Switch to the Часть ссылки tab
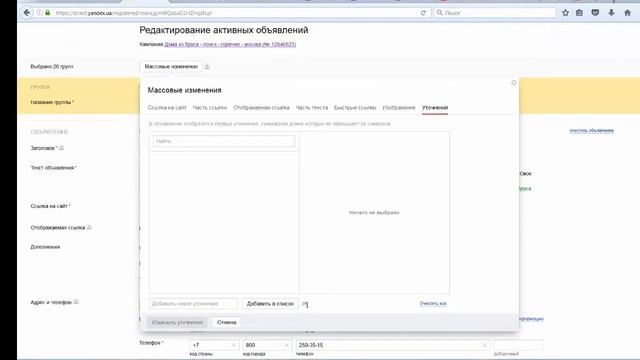640x360 pixels. [210, 108]
